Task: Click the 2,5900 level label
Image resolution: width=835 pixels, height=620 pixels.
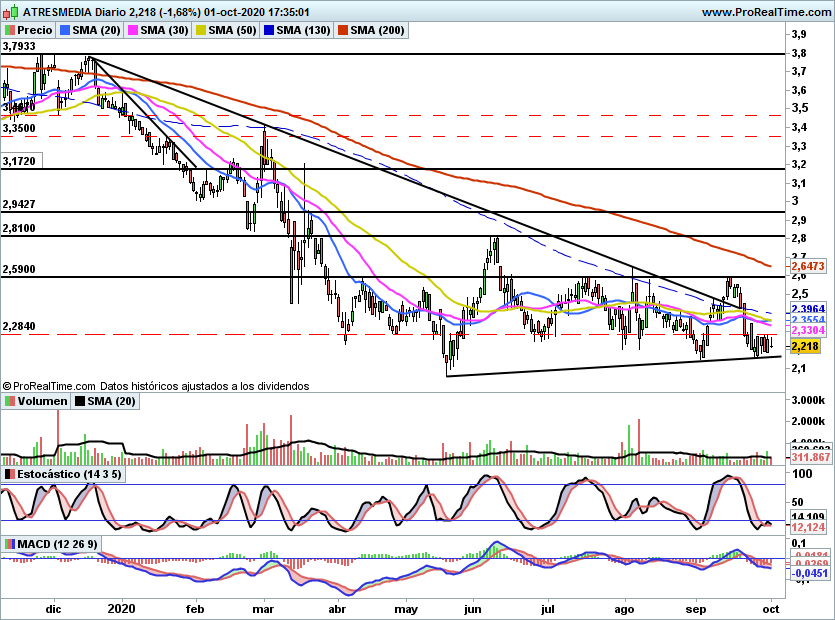Action: tap(19, 270)
